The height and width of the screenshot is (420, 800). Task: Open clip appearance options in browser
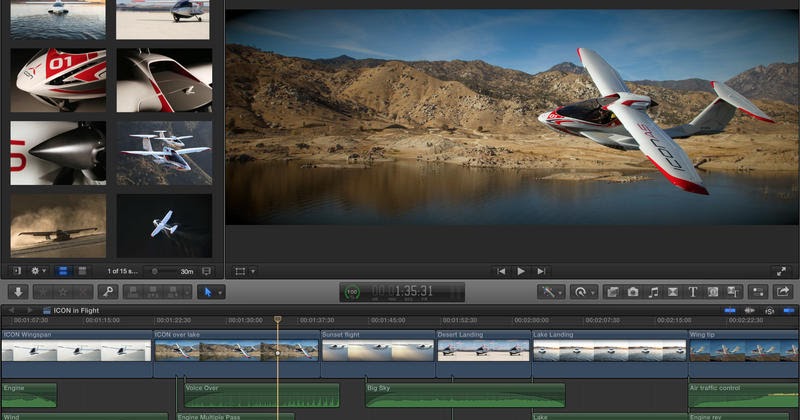[206, 271]
